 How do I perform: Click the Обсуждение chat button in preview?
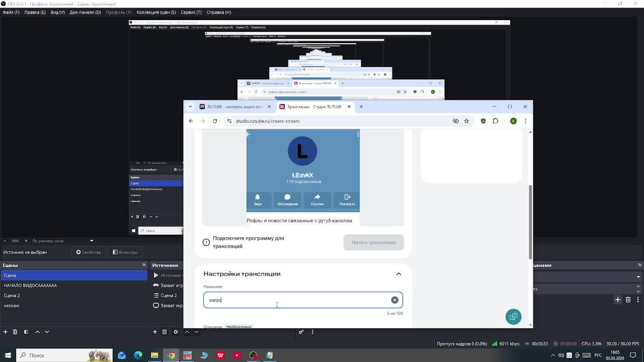(287, 200)
